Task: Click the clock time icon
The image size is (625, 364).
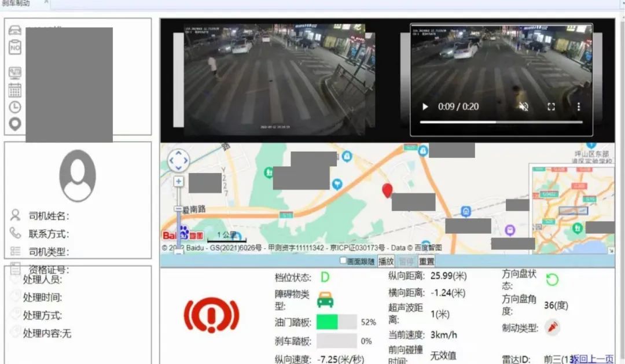Action: 15,107
